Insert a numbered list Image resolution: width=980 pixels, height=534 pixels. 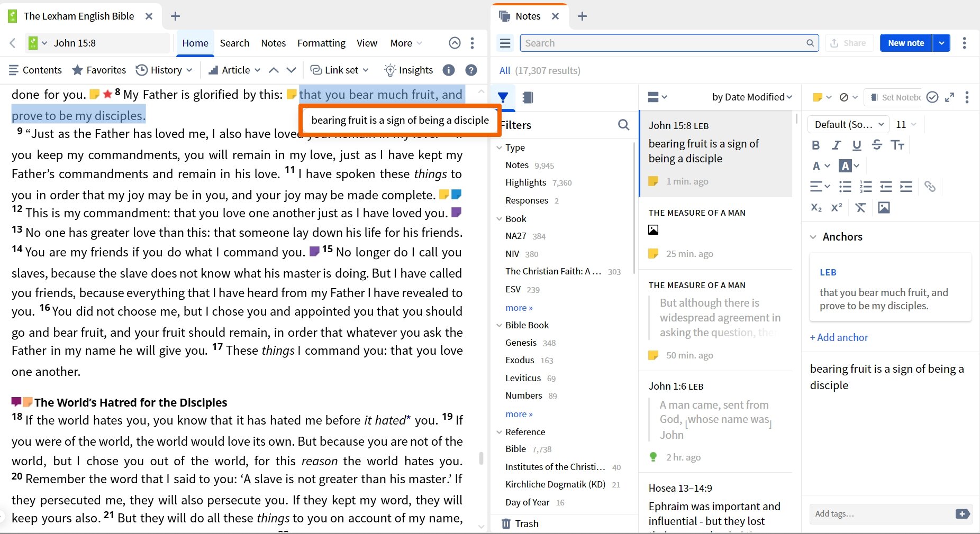click(866, 186)
